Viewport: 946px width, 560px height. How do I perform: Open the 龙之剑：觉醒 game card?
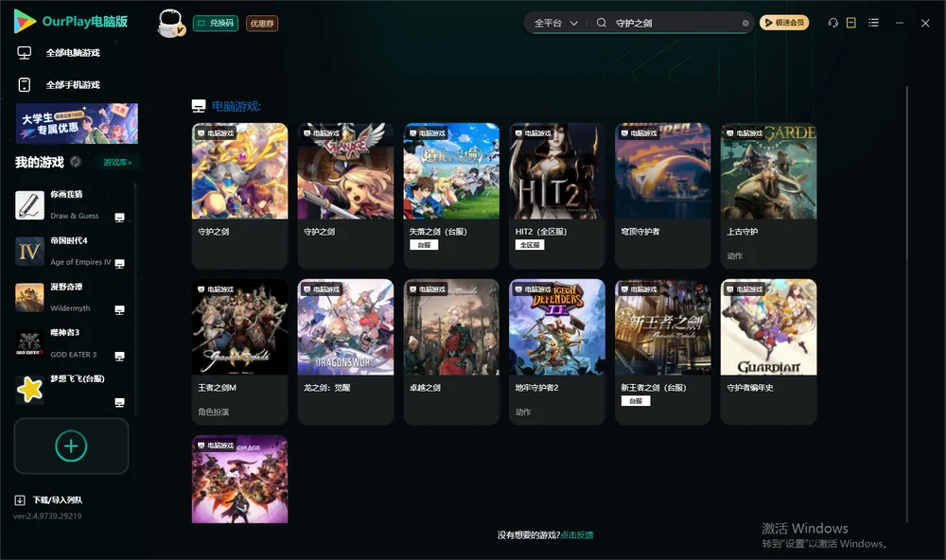point(345,352)
